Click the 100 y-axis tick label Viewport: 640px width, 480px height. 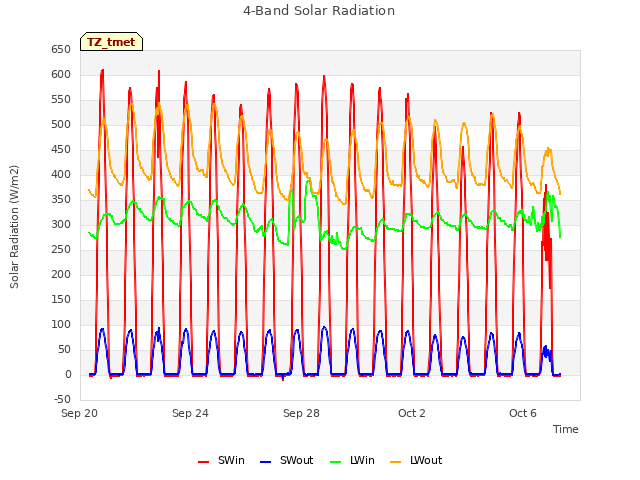click(61, 324)
